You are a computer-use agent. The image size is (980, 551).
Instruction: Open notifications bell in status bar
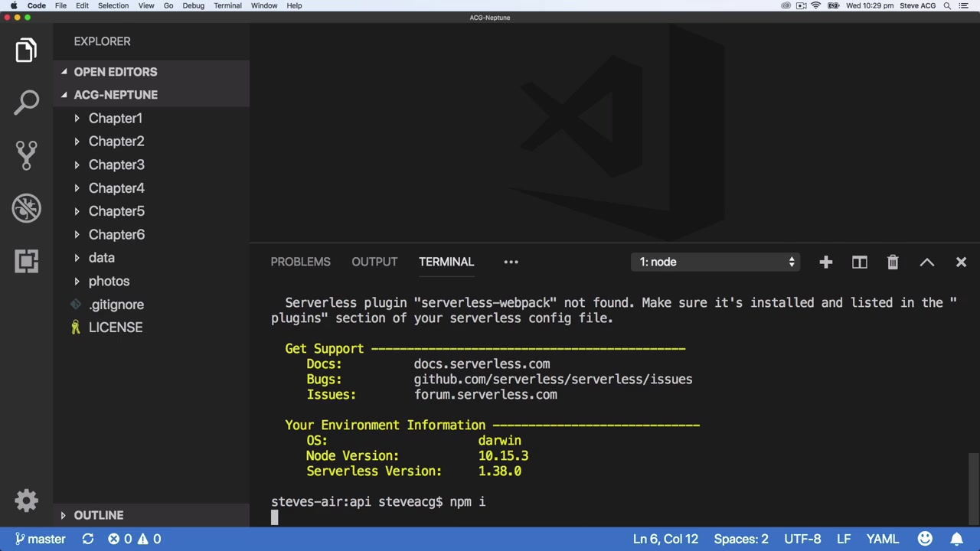click(x=956, y=539)
